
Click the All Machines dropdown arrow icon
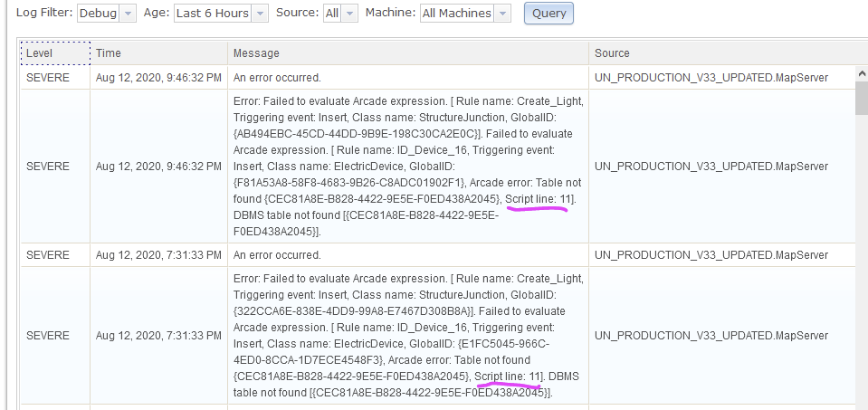click(502, 14)
